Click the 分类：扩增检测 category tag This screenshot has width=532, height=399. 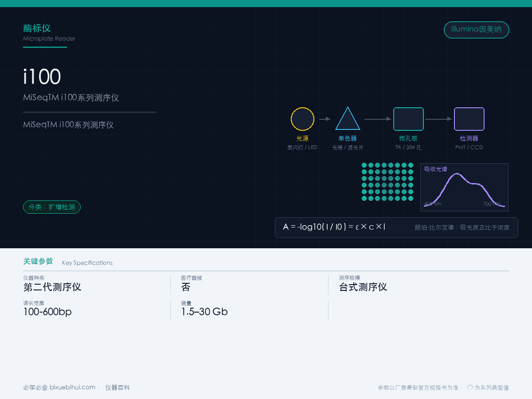pos(52,207)
